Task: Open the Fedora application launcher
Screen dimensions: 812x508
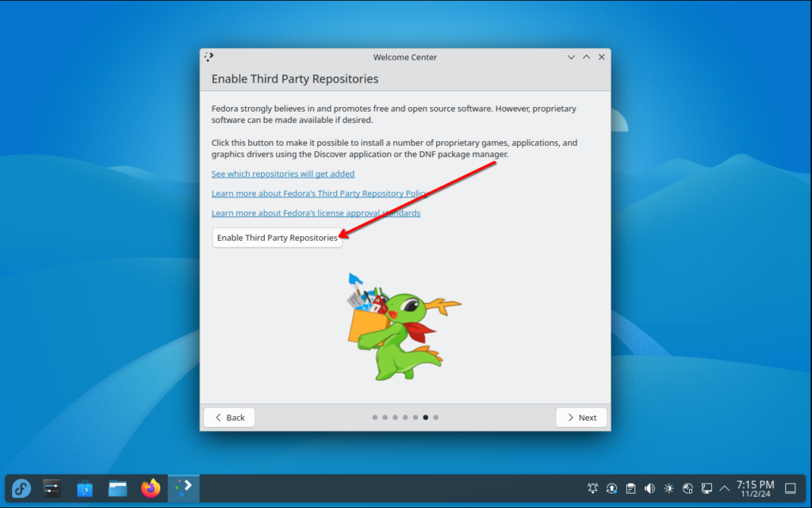Action: [x=21, y=488]
